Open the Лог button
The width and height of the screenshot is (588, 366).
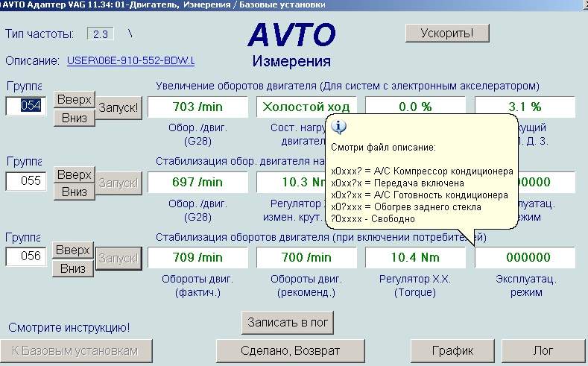[543, 351]
